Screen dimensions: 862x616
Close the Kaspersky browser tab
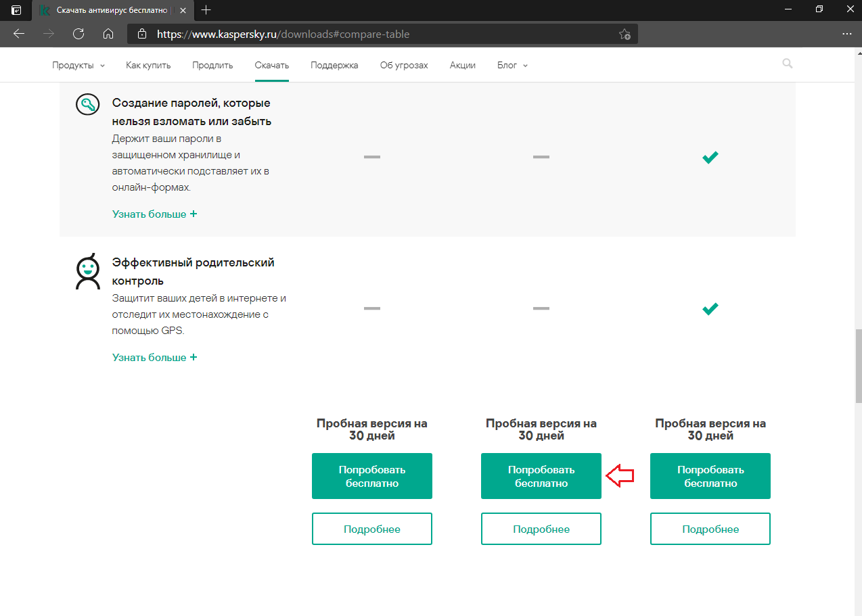click(184, 10)
